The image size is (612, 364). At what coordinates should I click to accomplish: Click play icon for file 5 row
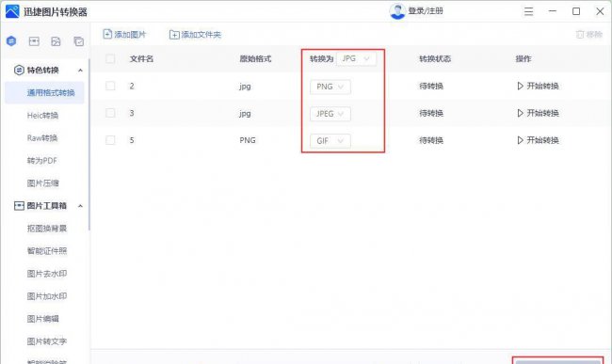520,140
